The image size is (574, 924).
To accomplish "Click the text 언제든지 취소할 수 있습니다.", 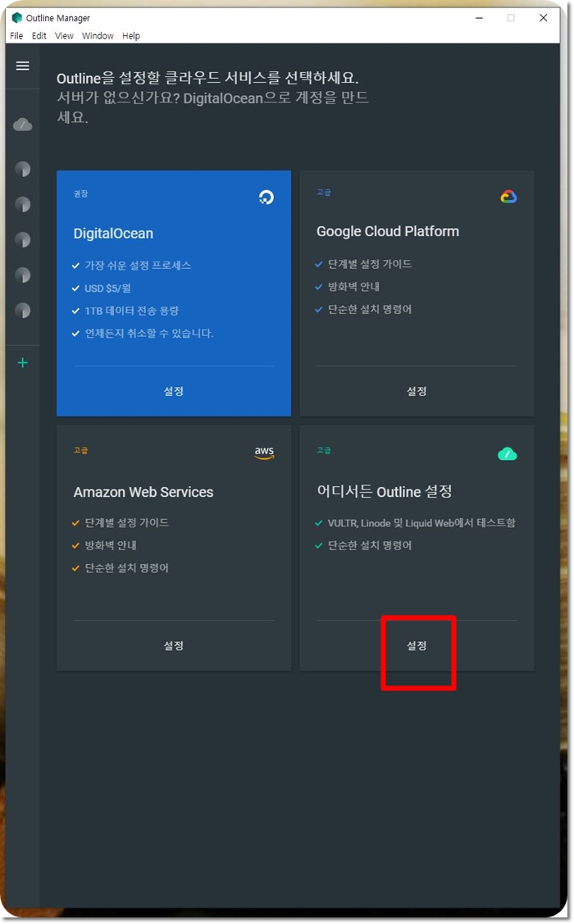I will (149, 333).
